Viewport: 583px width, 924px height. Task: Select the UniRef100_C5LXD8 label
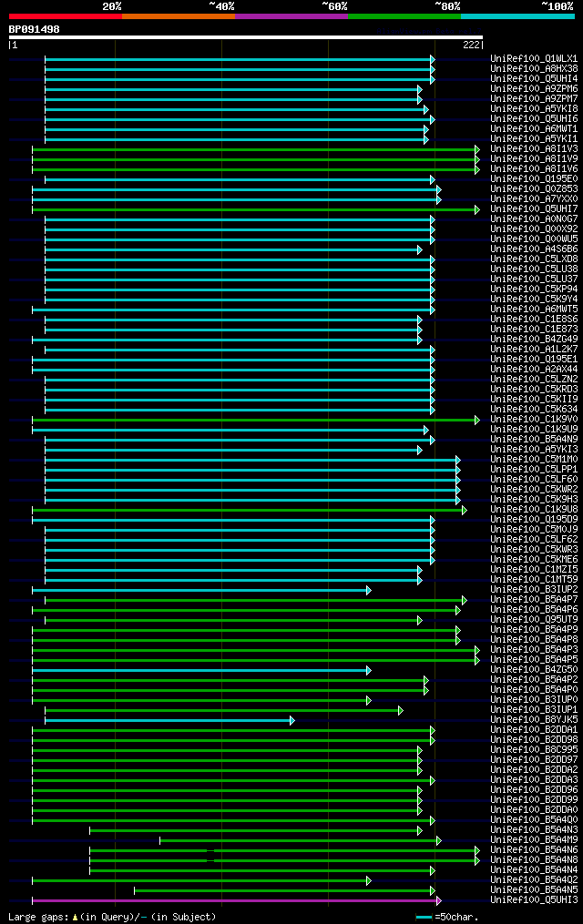(x=534, y=259)
